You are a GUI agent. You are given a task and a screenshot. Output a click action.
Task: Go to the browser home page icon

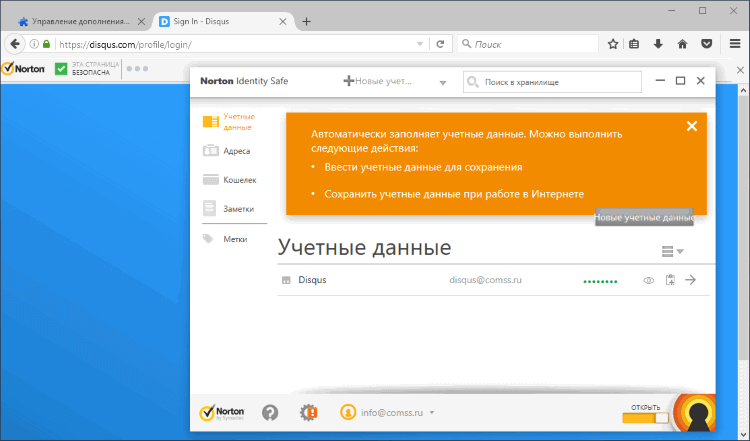(x=683, y=44)
